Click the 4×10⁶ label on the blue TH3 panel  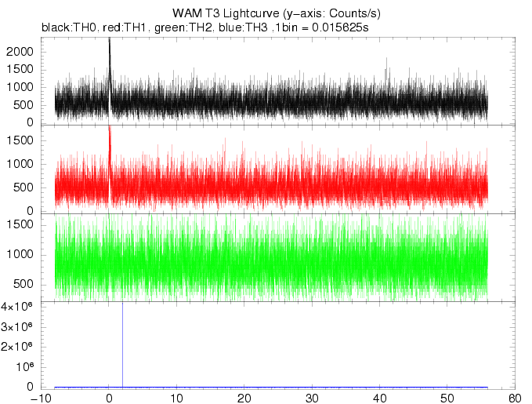[x=17, y=307]
